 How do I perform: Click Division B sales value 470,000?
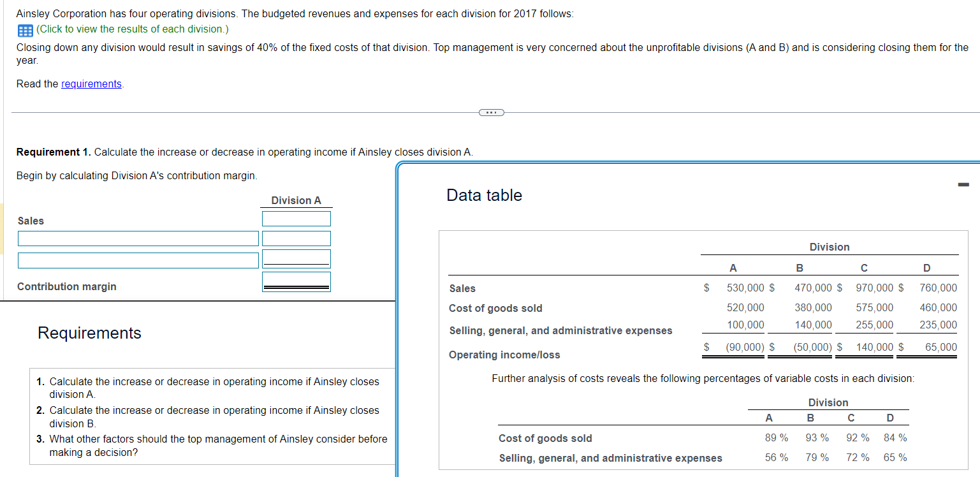pyautogui.click(x=813, y=288)
